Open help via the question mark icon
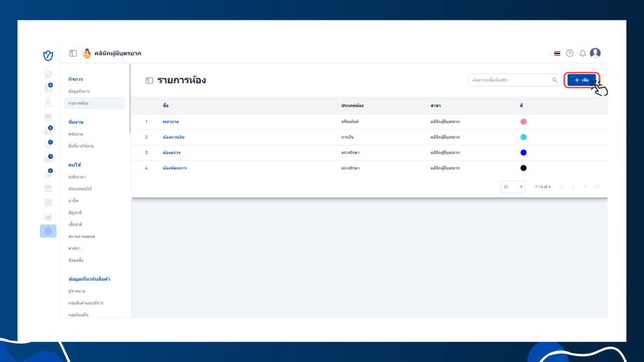644x362 pixels. (570, 53)
